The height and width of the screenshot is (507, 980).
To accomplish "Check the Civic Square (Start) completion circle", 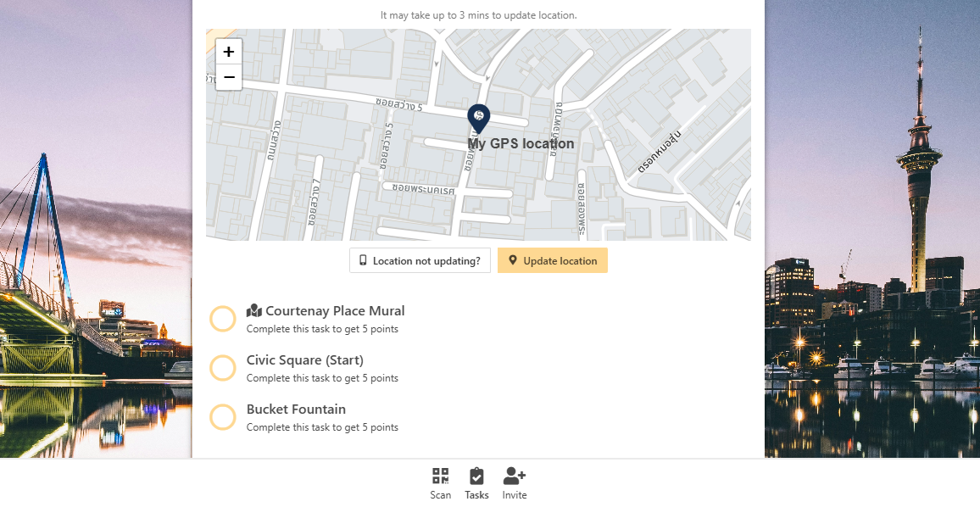I will [222, 367].
